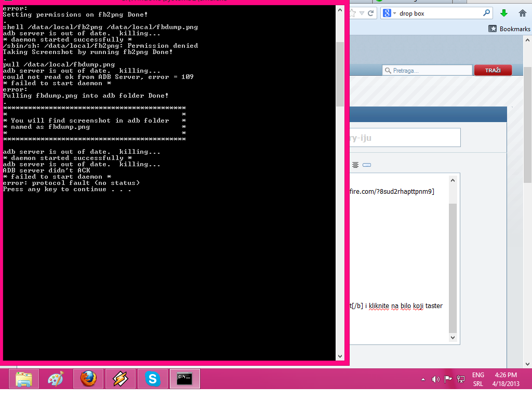This screenshot has height=399, width=532.
Task: Launch Paint from the taskbar
Action: point(56,379)
